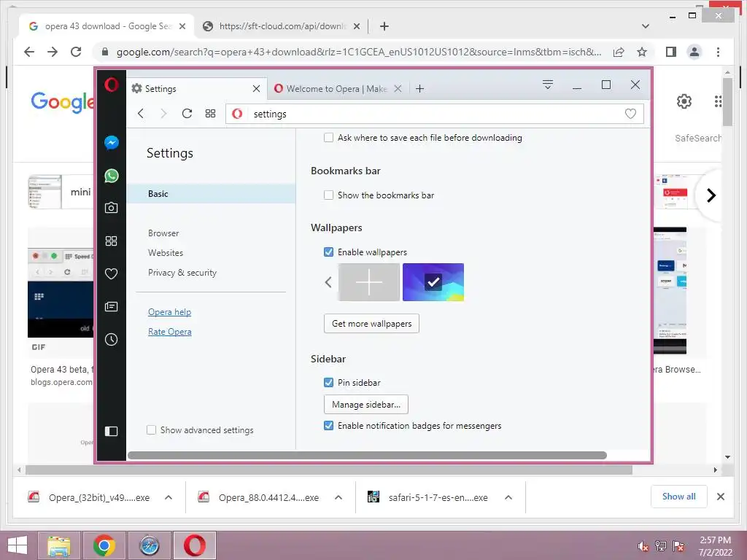Enable ask where to save each file
Image resolution: width=747 pixels, height=560 pixels.
(x=328, y=138)
